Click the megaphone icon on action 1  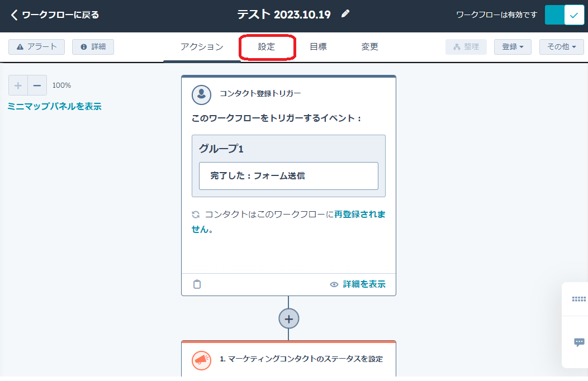point(201,360)
